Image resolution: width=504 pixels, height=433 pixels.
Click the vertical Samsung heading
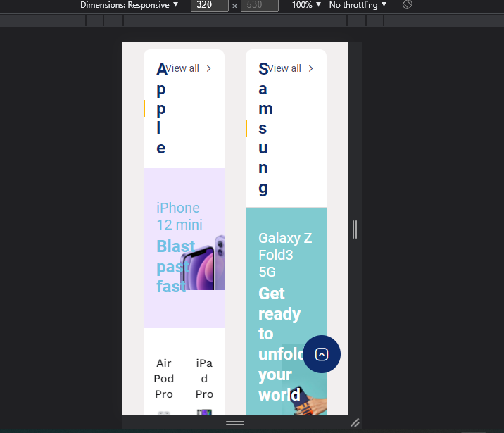click(265, 128)
